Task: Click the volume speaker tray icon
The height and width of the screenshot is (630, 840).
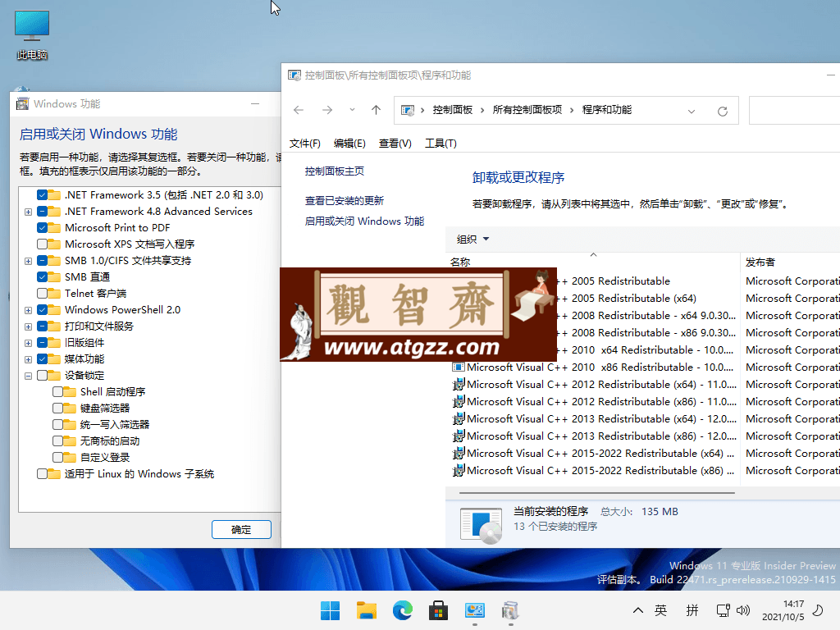Action: pos(743,610)
